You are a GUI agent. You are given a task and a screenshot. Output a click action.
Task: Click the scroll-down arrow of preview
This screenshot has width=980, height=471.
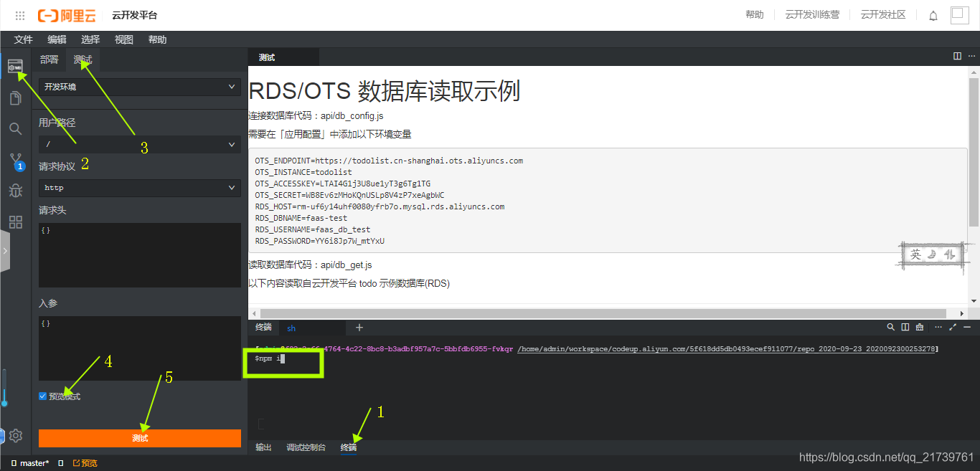tap(974, 301)
